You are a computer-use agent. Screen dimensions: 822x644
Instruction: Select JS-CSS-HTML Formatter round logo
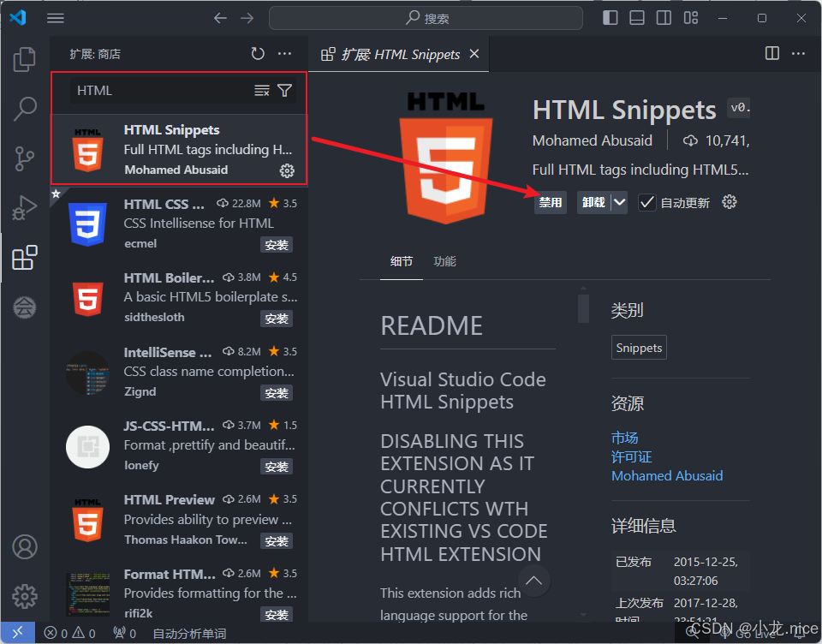87,447
